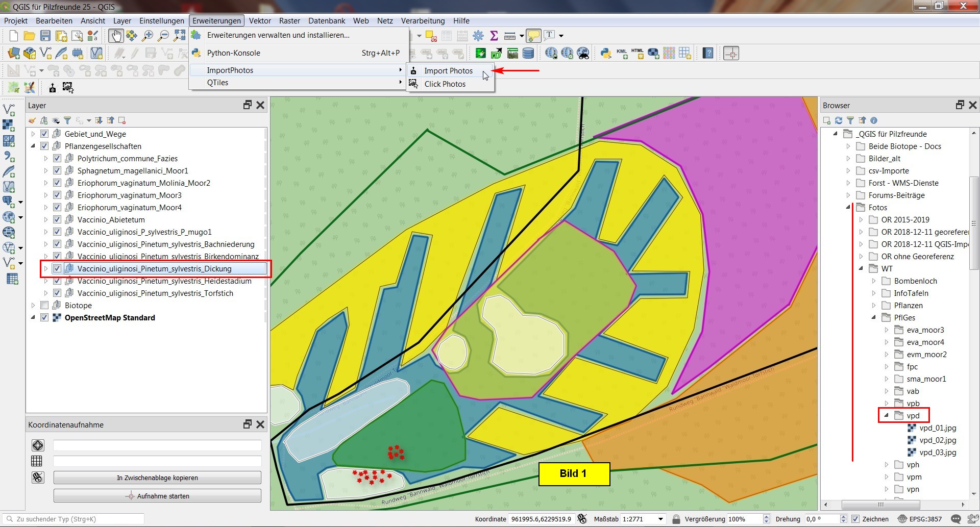Toggle the Zeichnen render checkbox
This screenshot has width=980, height=527.
(x=856, y=519)
